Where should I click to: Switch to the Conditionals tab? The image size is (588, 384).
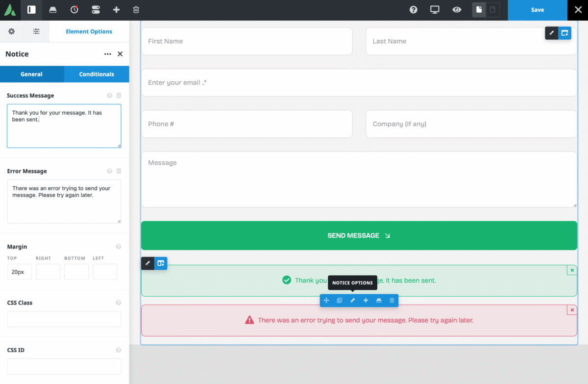(97, 74)
